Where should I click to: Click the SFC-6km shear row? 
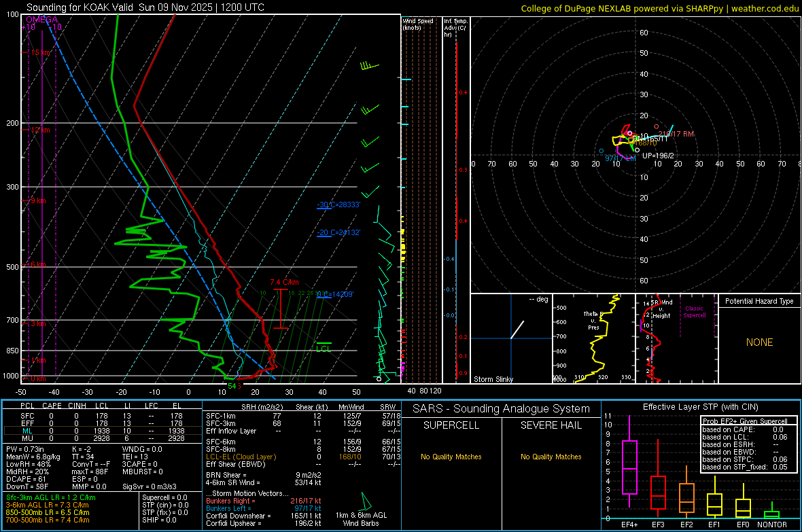(x=303, y=442)
